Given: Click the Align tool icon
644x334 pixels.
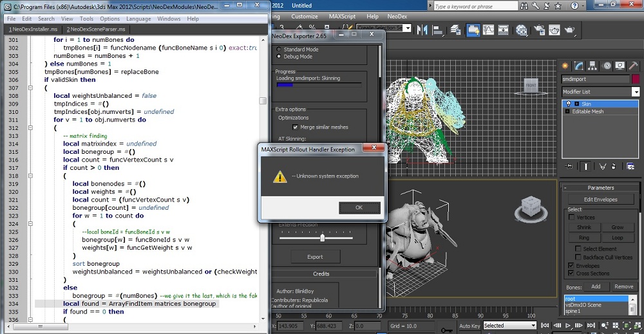Looking at the screenshot, I should click(438, 30).
